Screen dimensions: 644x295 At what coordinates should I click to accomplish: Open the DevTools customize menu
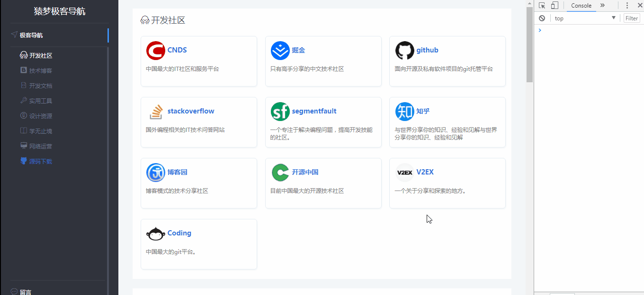pyautogui.click(x=626, y=5)
